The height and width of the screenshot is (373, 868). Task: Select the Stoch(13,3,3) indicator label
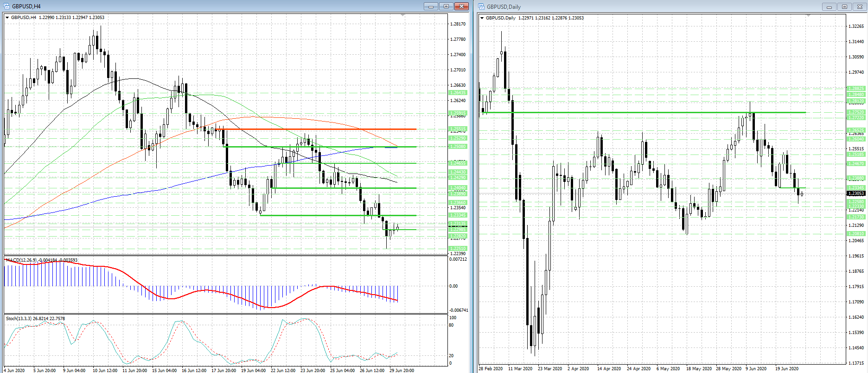[19, 319]
